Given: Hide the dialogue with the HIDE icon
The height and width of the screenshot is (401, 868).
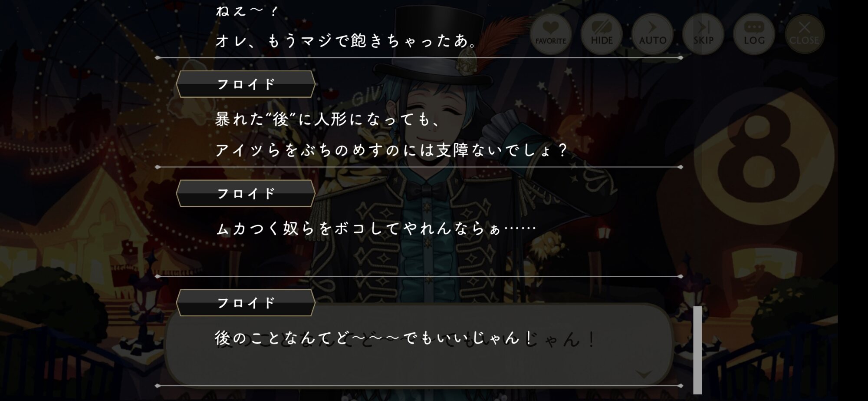Looking at the screenshot, I should [x=602, y=33].
